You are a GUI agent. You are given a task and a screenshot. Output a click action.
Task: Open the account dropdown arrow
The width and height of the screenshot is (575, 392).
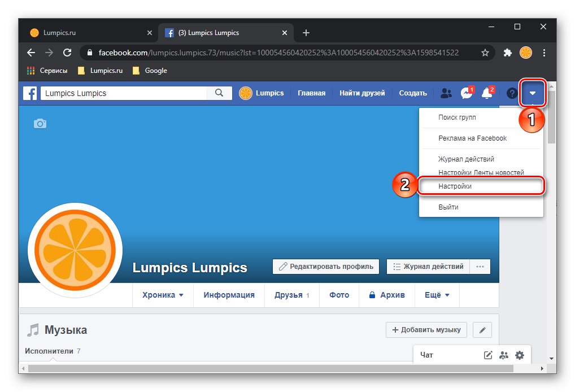point(533,93)
